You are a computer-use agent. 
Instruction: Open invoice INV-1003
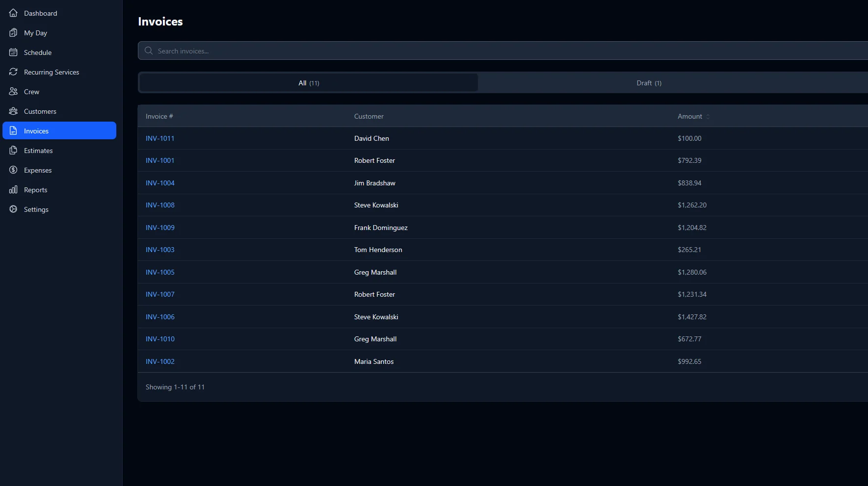coord(160,250)
